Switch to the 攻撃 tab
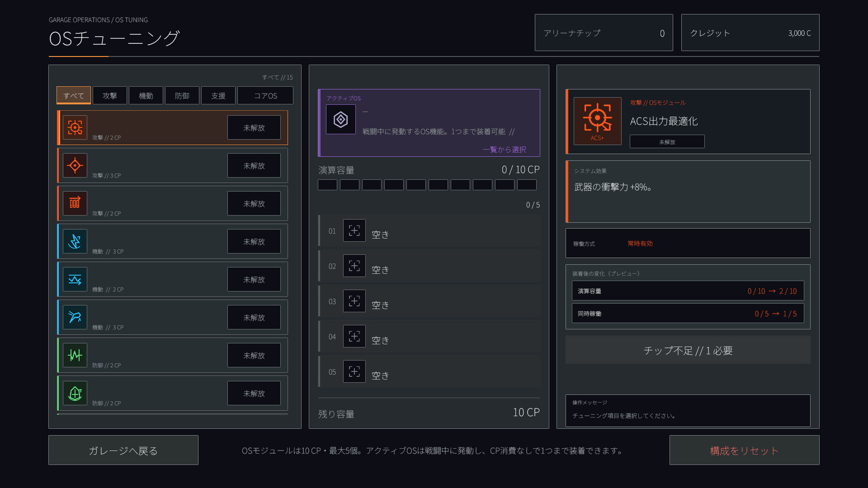 tap(110, 95)
